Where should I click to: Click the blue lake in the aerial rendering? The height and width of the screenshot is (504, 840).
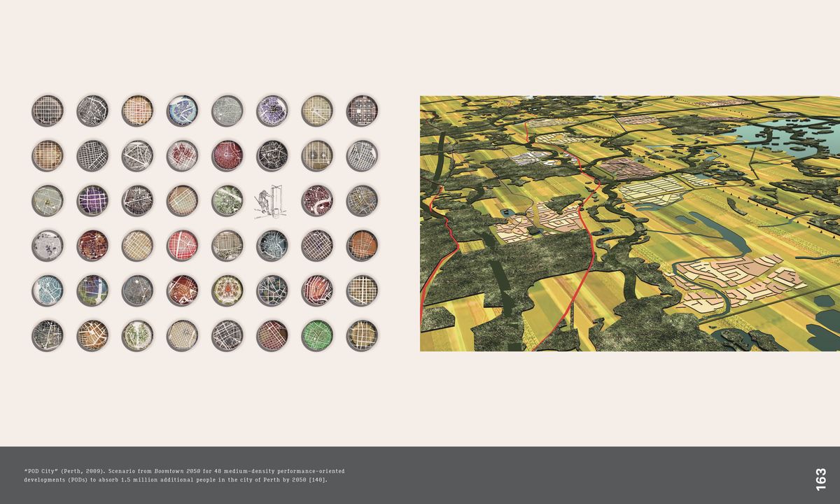tap(791, 134)
